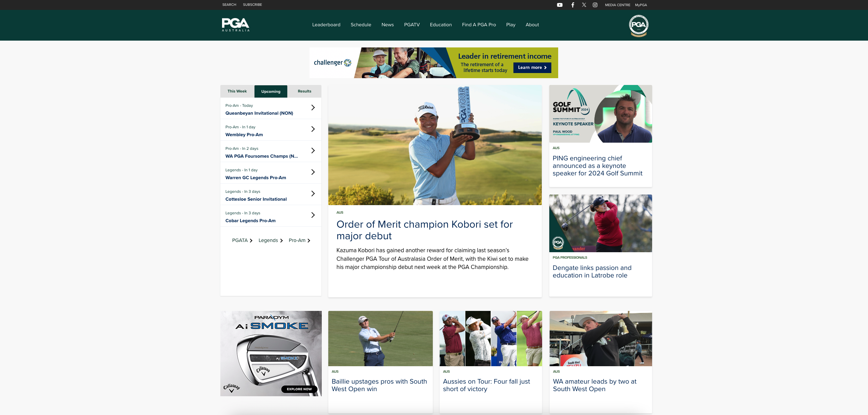Click Learn more on Challenger banner

(x=532, y=68)
